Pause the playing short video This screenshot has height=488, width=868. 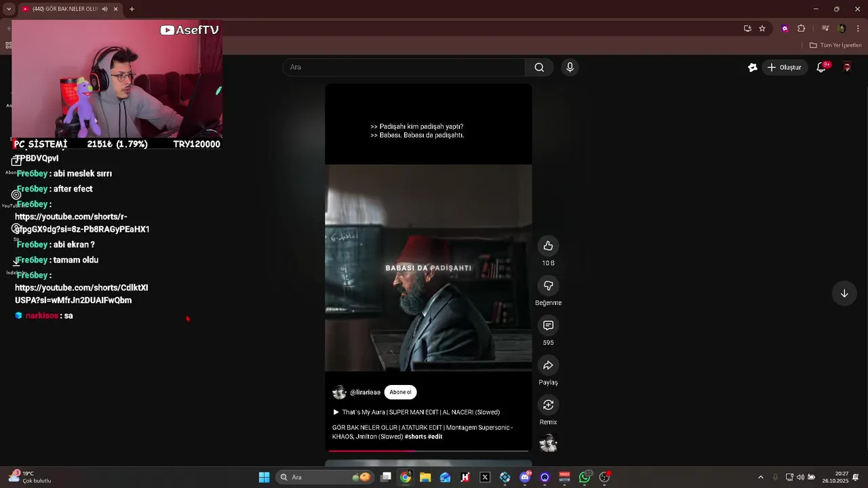(x=429, y=268)
